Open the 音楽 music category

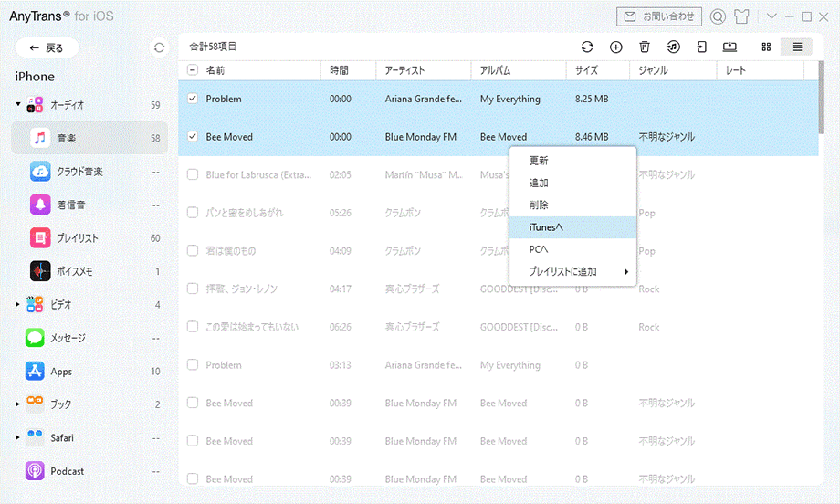(89, 138)
